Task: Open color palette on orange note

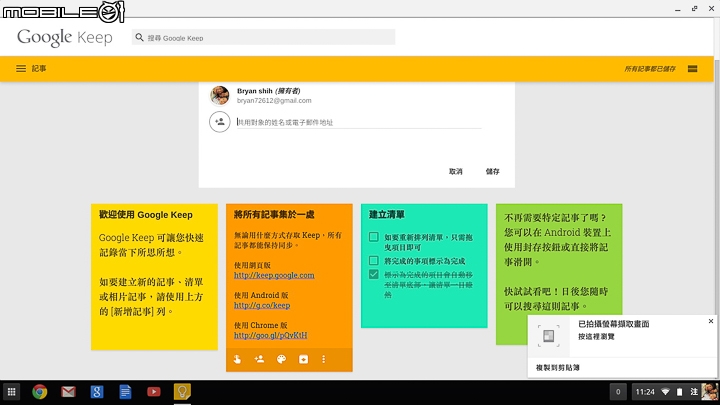Action: click(x=281, y=359)
